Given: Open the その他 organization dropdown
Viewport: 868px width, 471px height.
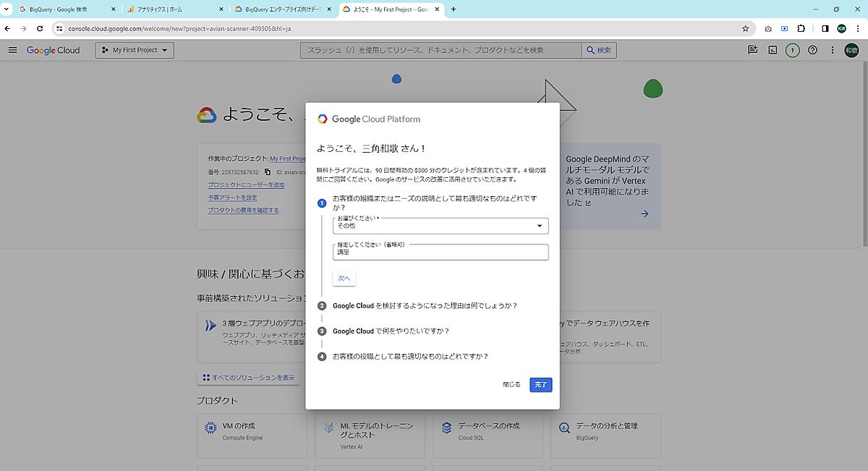Looking at the screenshot, I should point(440,226).
